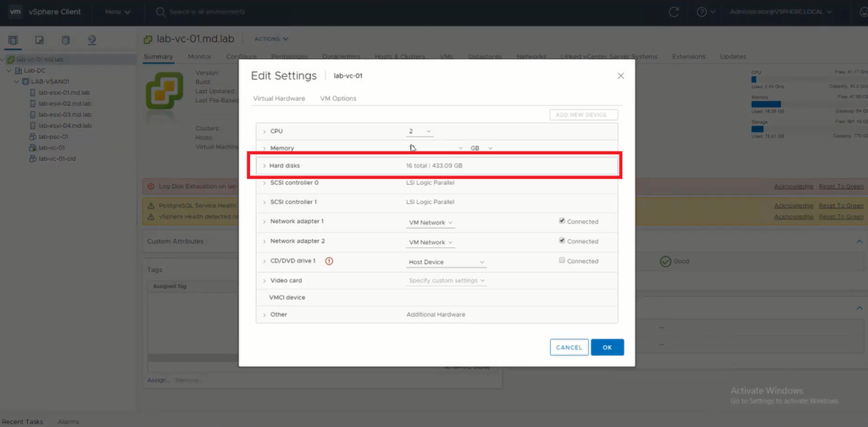Open the help question mark menu
Screen dimensions: 868x427
(705, 12)
